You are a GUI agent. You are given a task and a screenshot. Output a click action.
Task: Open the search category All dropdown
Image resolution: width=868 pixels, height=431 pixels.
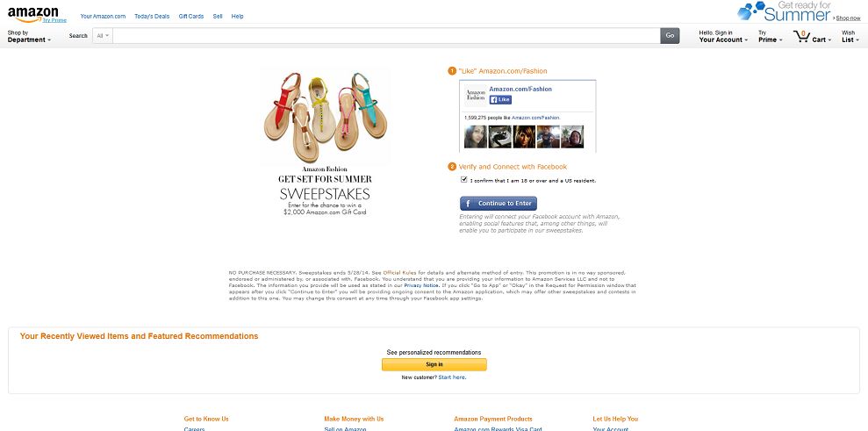tap(103, 36)
